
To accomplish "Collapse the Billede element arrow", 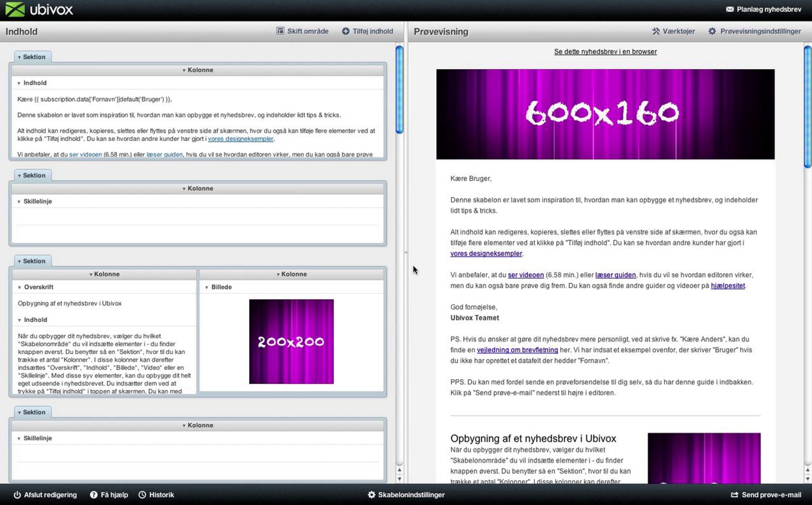I will tap(206, 287).
